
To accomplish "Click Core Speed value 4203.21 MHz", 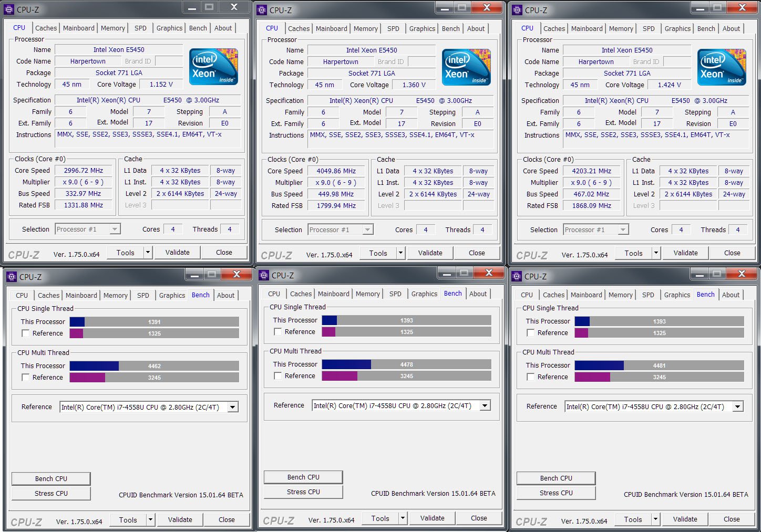I will click(x=592, y=171).
